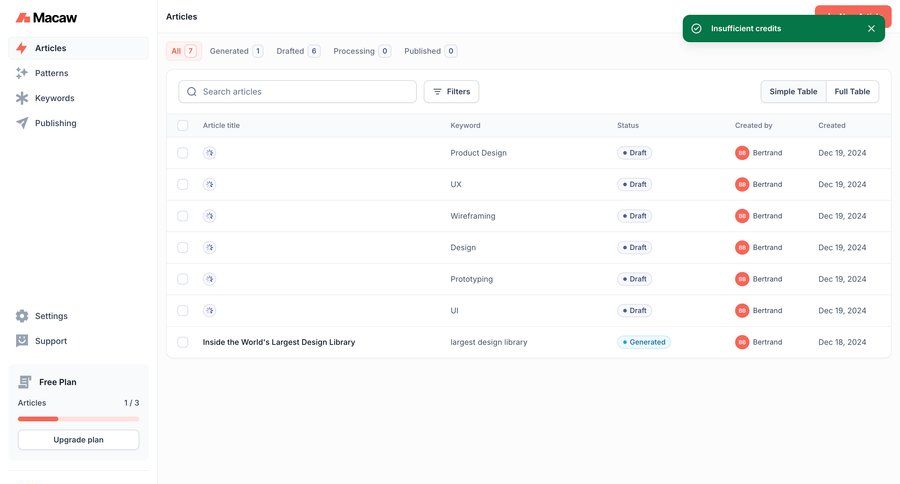Click the search magnifier icon
This screenshot has height=484, width=900.
pos(192,92)
